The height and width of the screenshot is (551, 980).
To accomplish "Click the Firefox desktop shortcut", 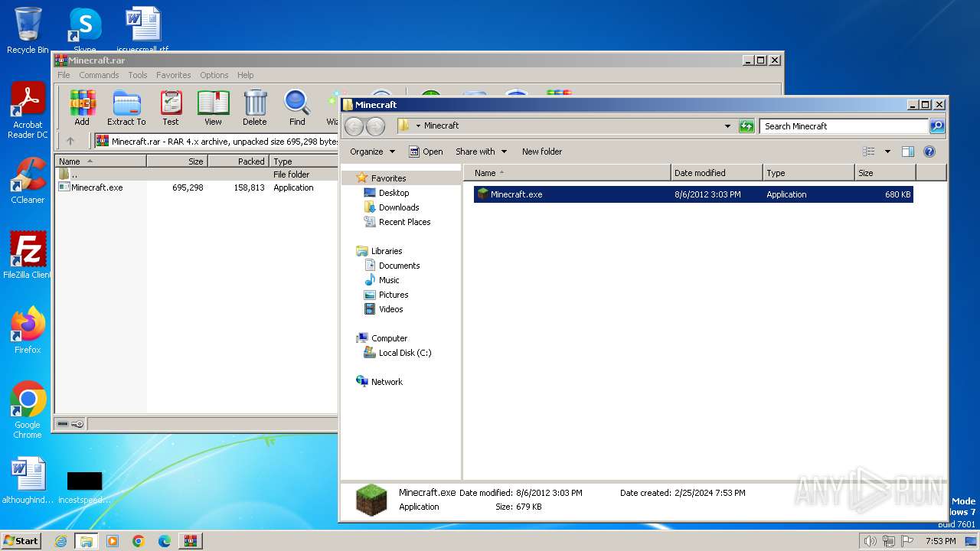I will click(28, 330).
